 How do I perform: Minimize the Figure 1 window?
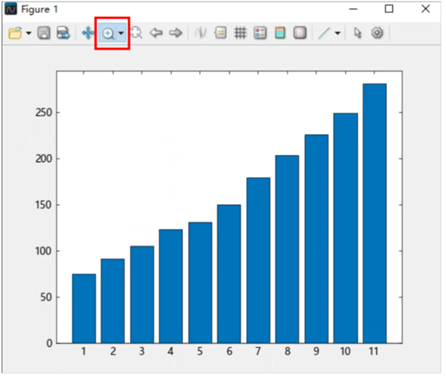(353, 9)
